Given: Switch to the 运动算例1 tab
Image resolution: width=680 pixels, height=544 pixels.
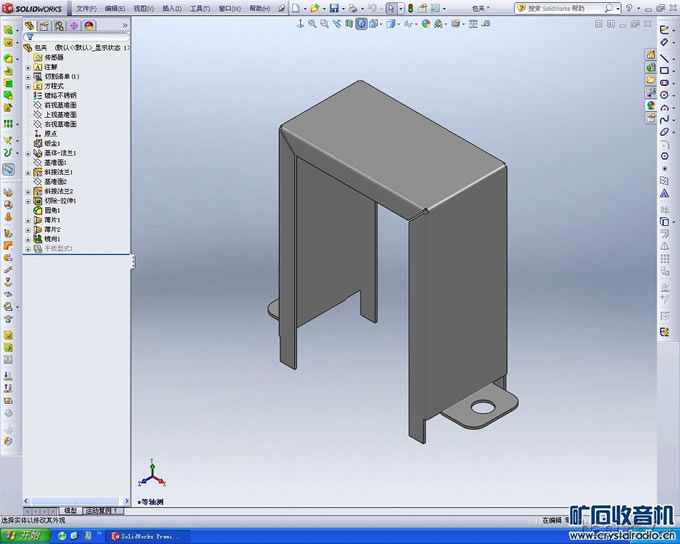Looking at the screenshot, I should click(104, 510).
